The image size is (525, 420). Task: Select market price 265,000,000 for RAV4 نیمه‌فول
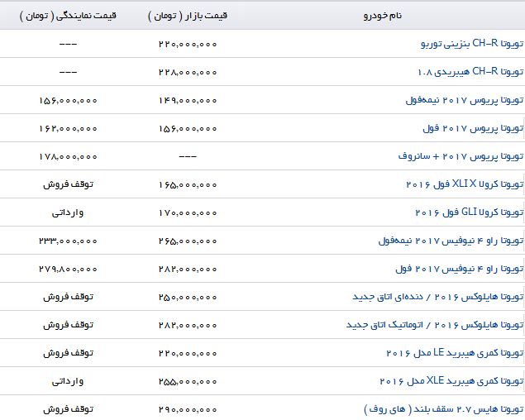(188, 241)
